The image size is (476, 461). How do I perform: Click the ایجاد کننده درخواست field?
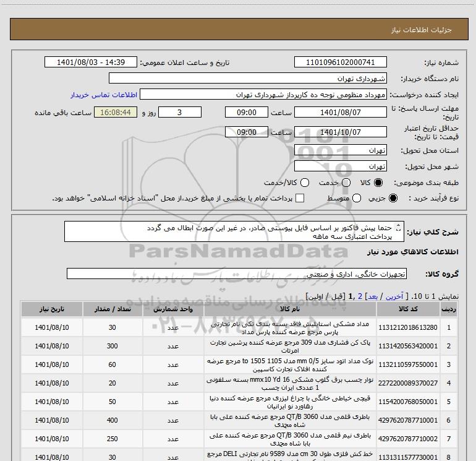tap(263, 94)
